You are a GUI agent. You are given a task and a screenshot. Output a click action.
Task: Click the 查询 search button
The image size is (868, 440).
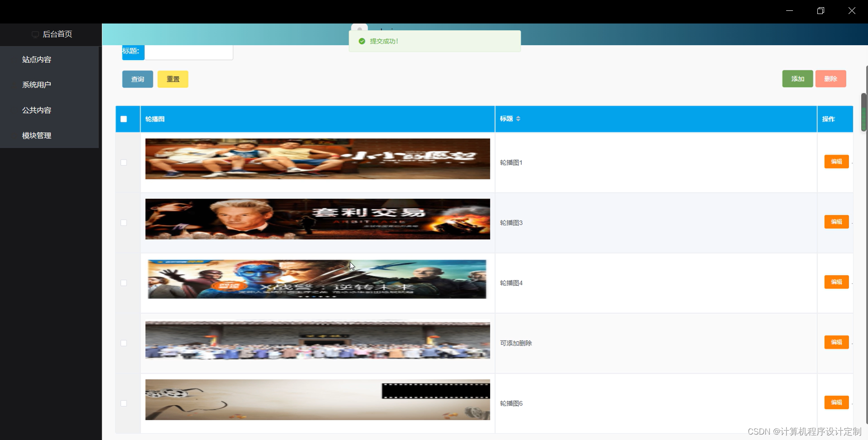137,79
